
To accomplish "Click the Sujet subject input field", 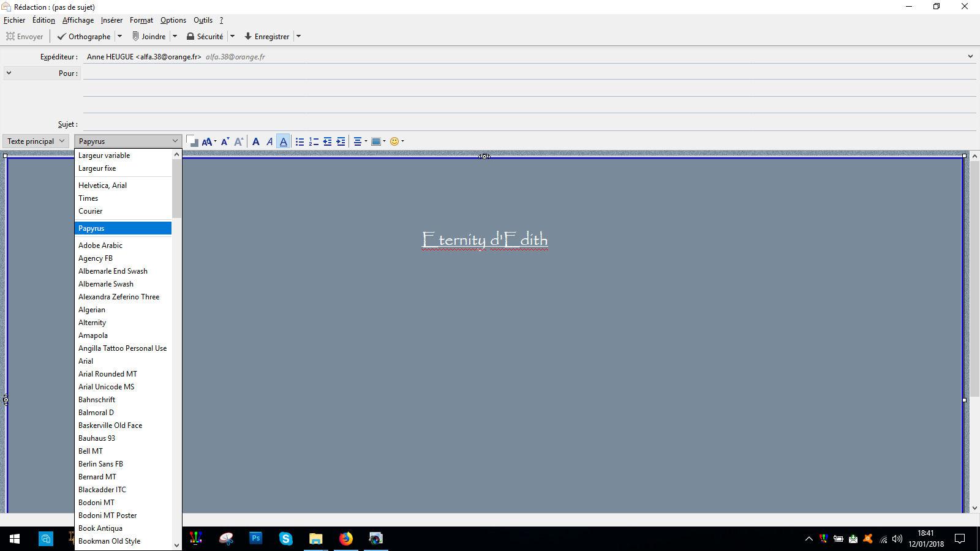I will [x=529, y=124].
